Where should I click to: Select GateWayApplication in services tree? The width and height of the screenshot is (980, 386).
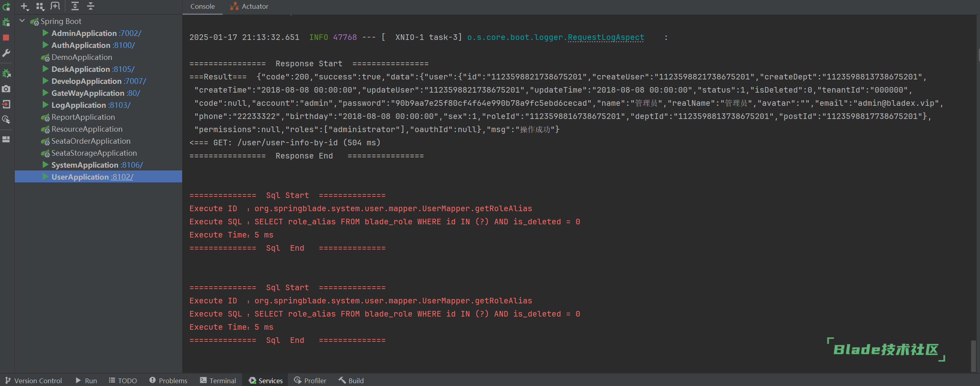click(x=88, y=93)
